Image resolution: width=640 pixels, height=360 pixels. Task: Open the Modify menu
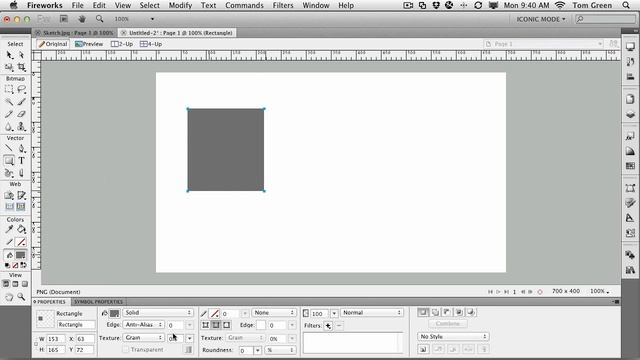tap(180, 5)
